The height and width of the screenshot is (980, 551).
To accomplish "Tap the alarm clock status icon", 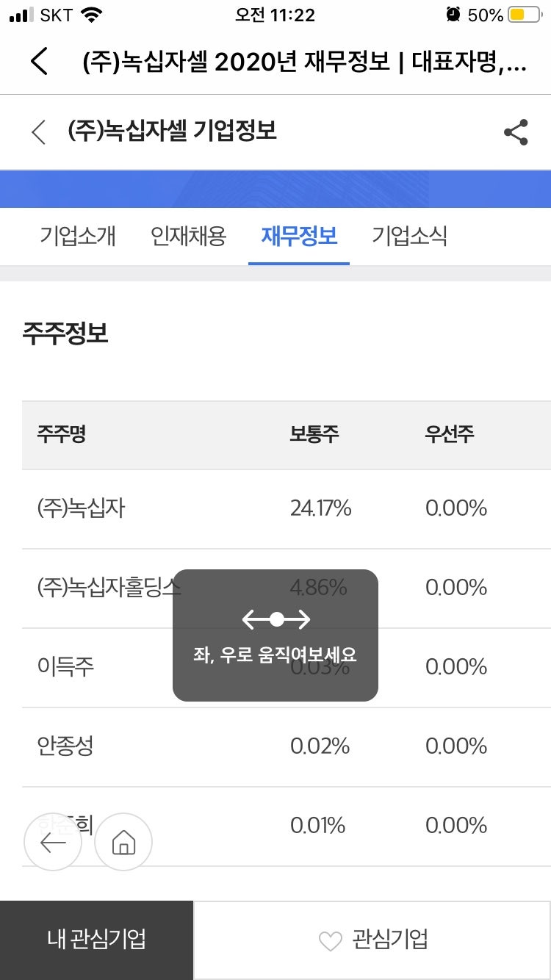I will 453,15.
